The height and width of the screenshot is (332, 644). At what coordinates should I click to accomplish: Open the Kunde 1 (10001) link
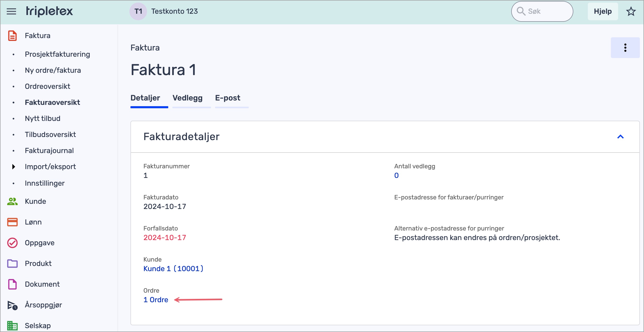point(173,269)
